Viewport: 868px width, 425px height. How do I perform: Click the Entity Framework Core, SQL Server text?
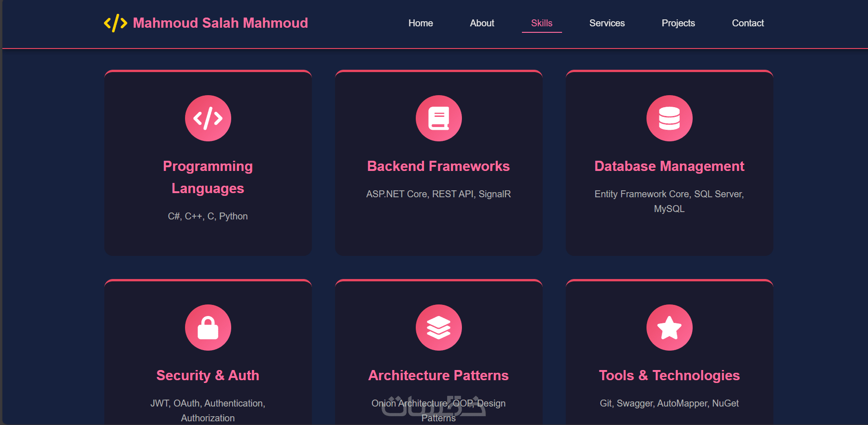tap(670, 201)
